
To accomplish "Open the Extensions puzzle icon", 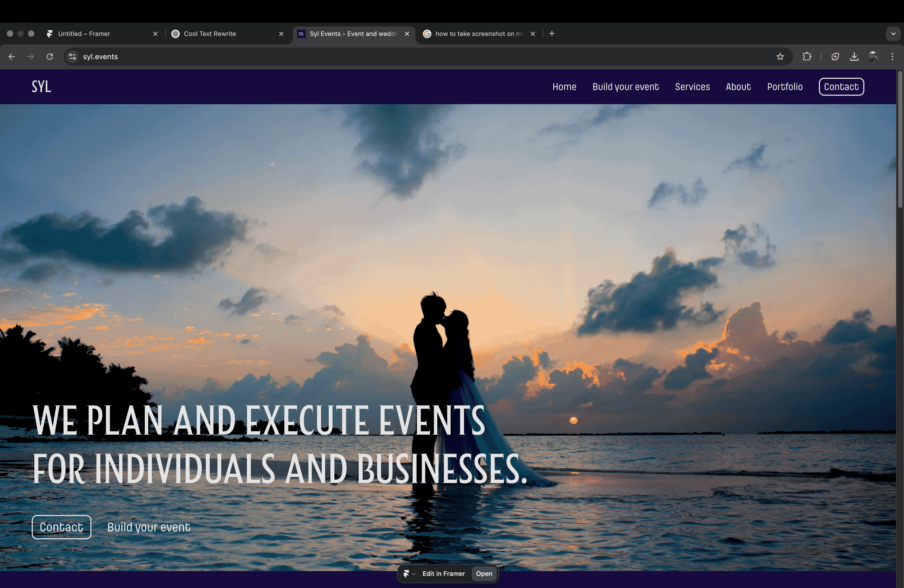I will pyautogui.click(x=807, y=57).
